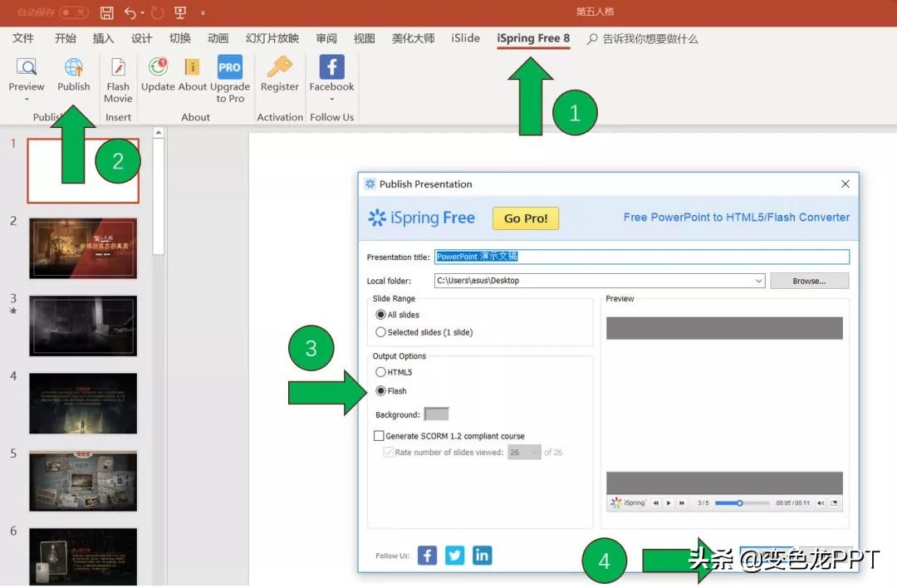Customize the quick access toolbar dropdown

click(203, 12)
